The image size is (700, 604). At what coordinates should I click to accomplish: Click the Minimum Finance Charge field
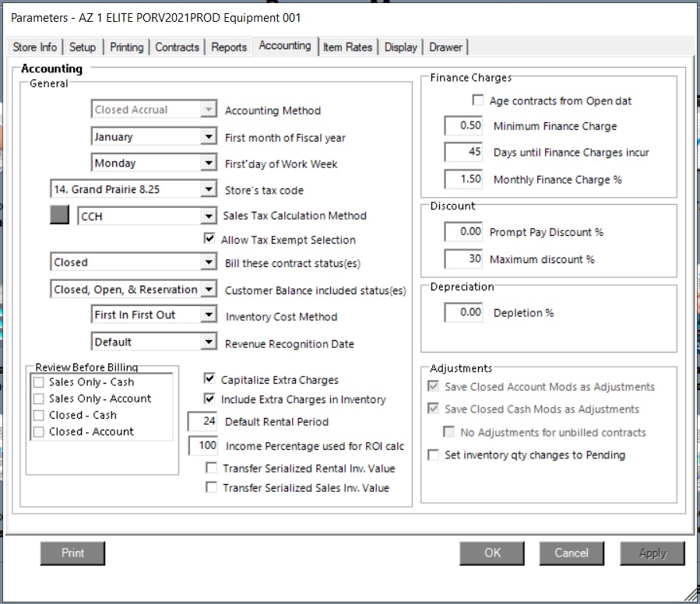(464, 126)
